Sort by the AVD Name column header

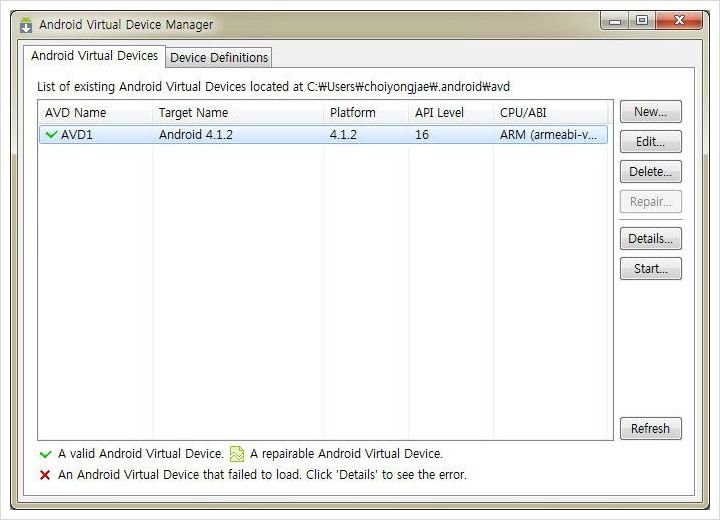(96, 113)
